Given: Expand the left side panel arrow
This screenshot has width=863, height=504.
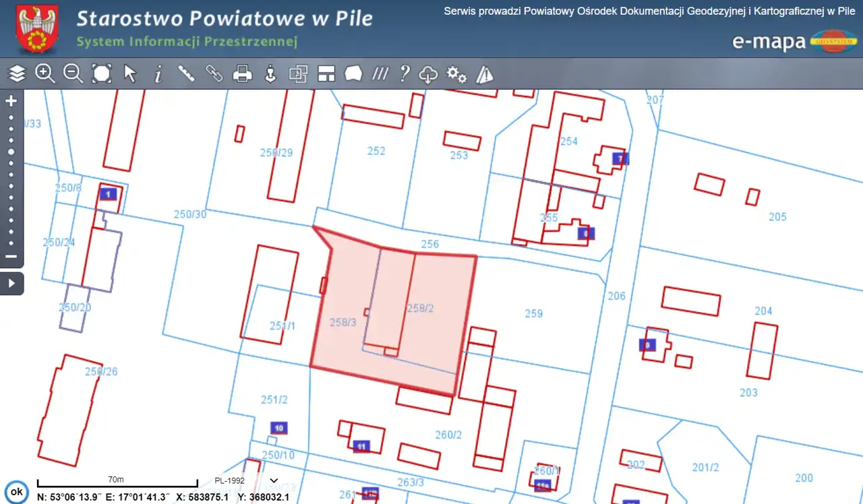Looking at the screenshot, I should (x=11, y=284).
